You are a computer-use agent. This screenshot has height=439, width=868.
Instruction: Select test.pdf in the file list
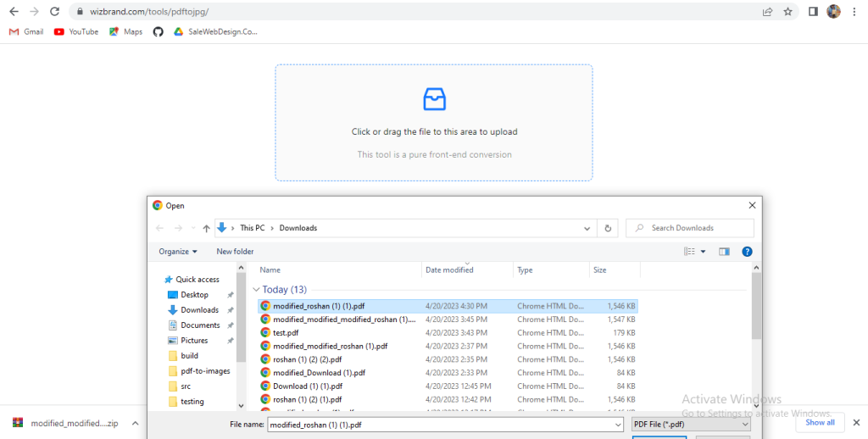(286, 333)
